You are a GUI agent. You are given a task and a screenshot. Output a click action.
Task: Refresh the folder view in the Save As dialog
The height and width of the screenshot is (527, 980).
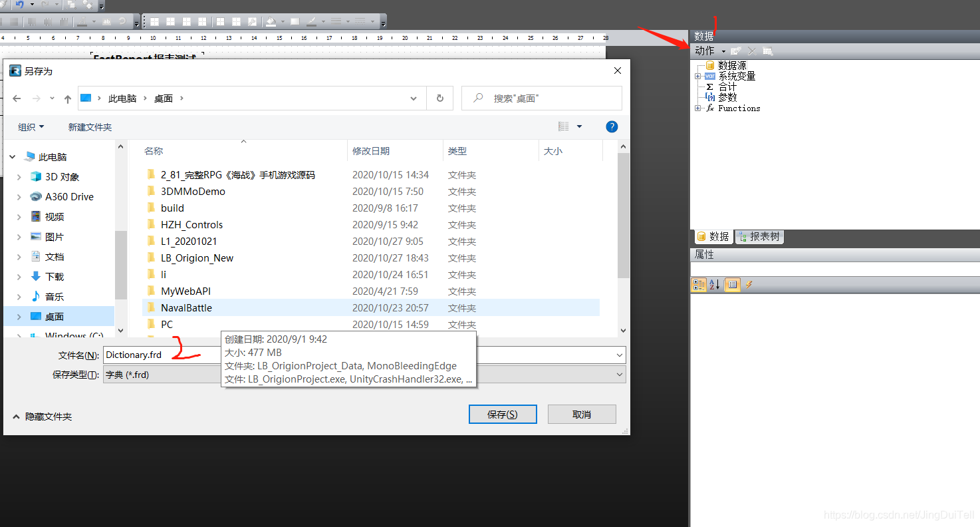[439, 98]
